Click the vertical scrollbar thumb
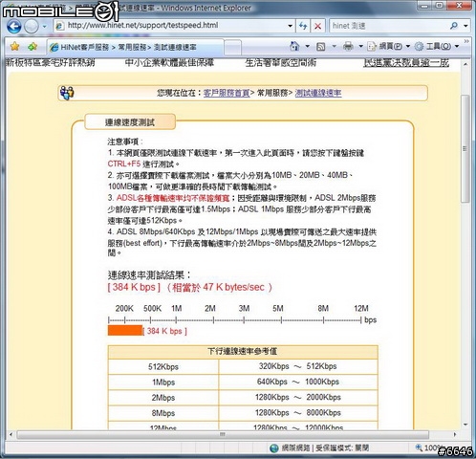The width and height of the screenshot is (476, 459). pyautogui.click(x=465, y=148)
